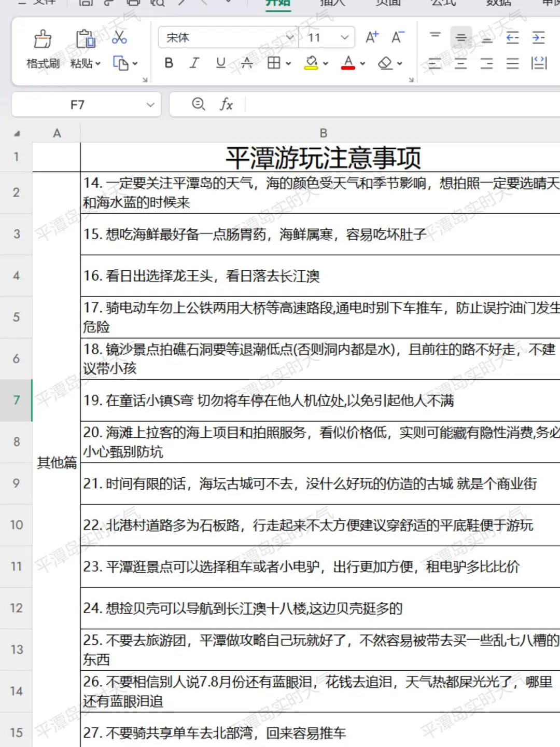Toggle italic formatting
Viewport: 560px width, 747px height.
tap(193, 63)
